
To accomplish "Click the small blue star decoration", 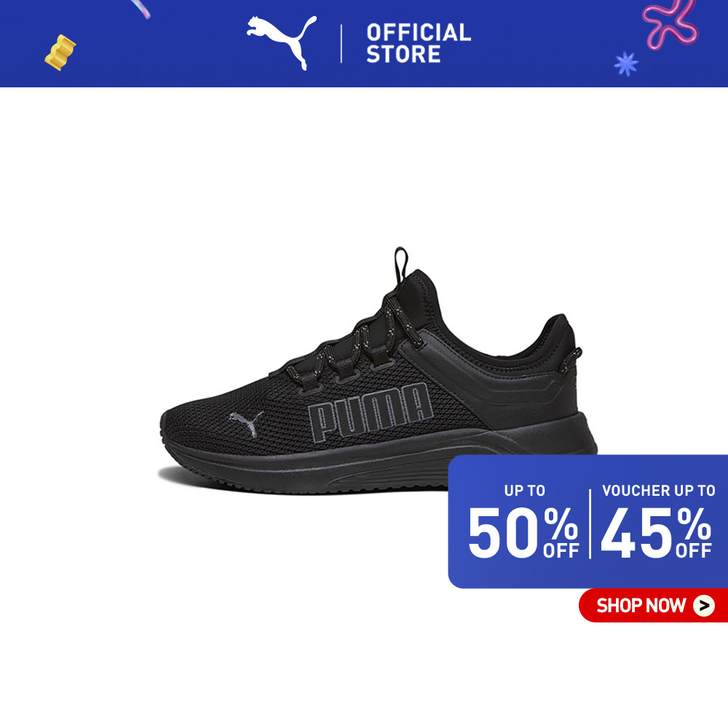I will click(626, 63).
